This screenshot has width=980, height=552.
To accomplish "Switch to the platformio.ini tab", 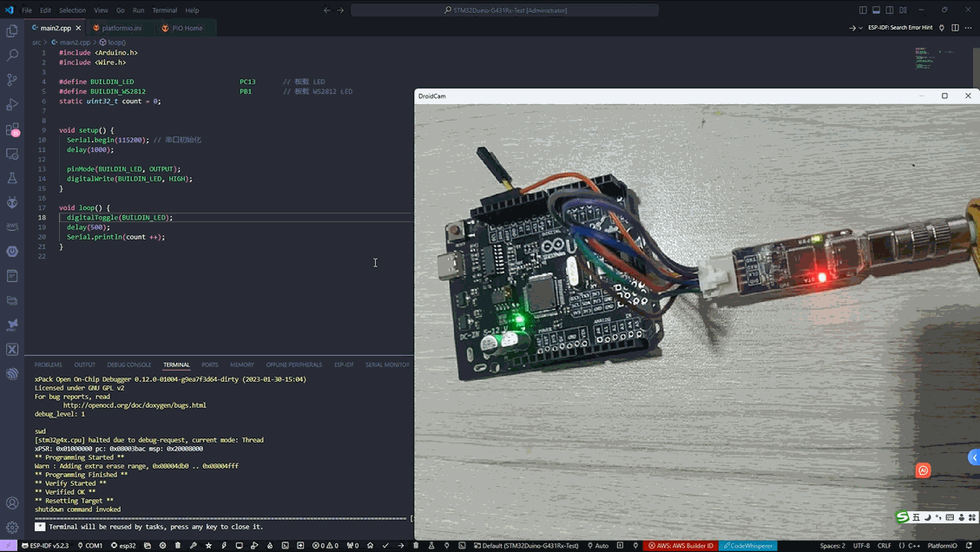I will point(121,28).
